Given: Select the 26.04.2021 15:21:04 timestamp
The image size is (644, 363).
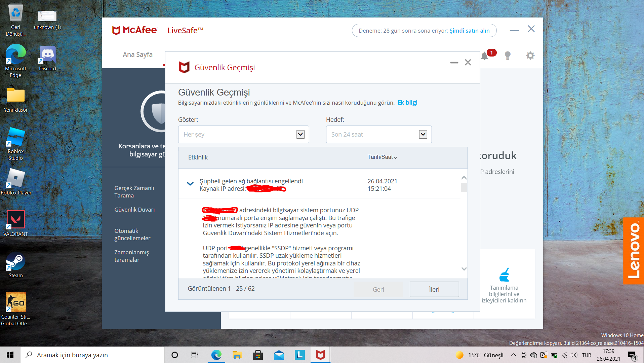Looking at the screenshot, I should click(382, 185).
